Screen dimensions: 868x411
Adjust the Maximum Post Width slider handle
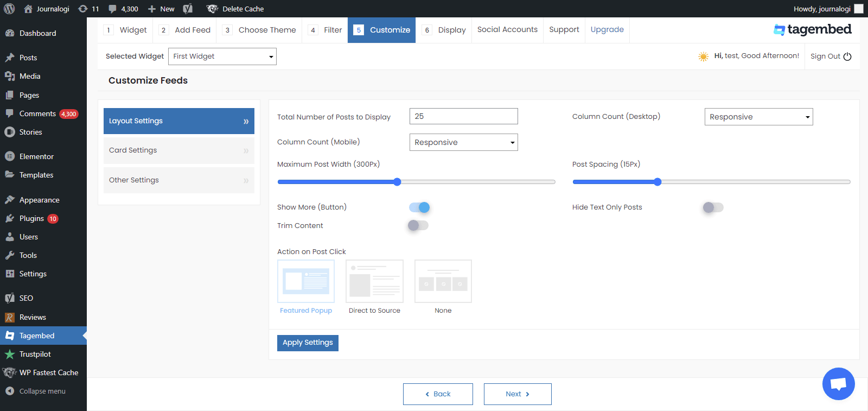397,182
